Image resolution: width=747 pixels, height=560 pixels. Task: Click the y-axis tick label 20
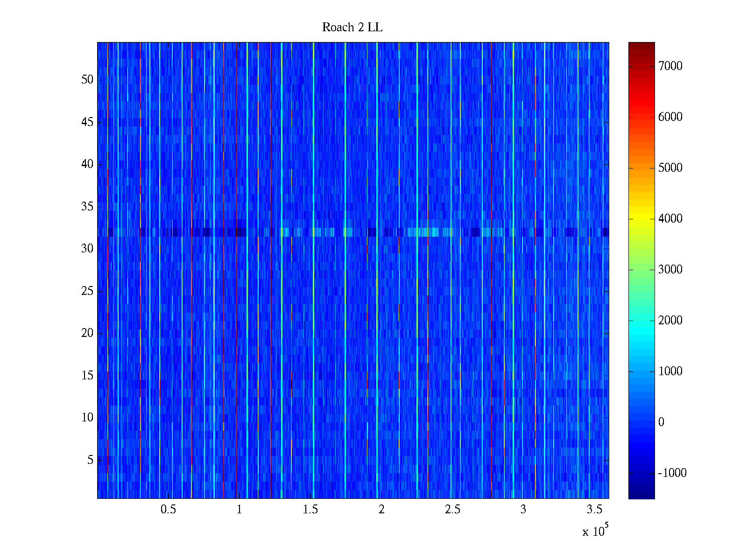pyautogui.click(x=87, y=333)
